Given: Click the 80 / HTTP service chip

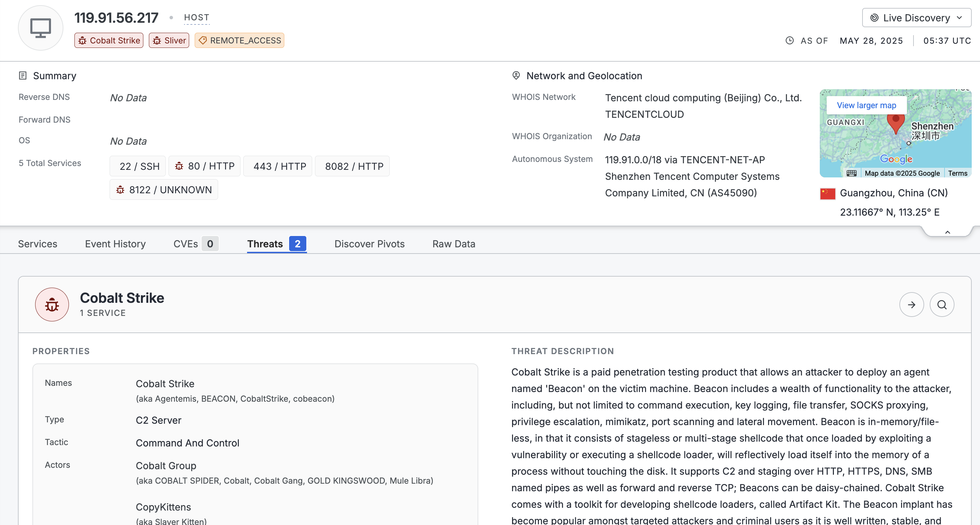Looking at the screenshot, I should point(205,166).
